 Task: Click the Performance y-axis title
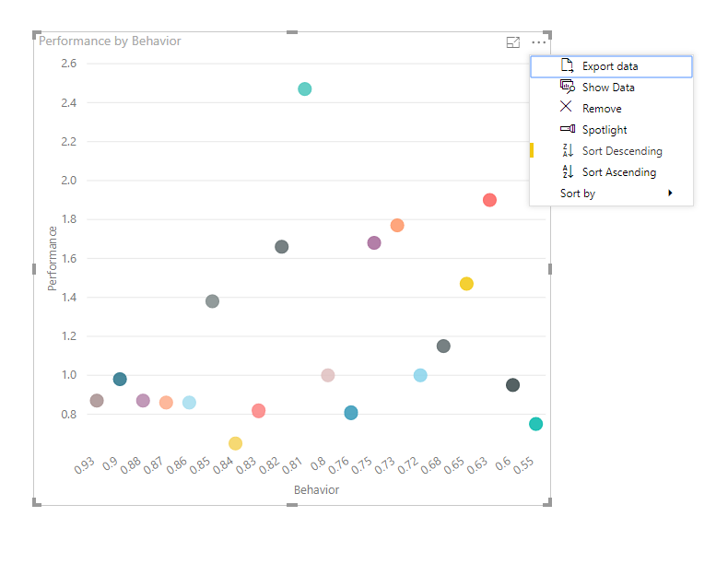(52, 259)
